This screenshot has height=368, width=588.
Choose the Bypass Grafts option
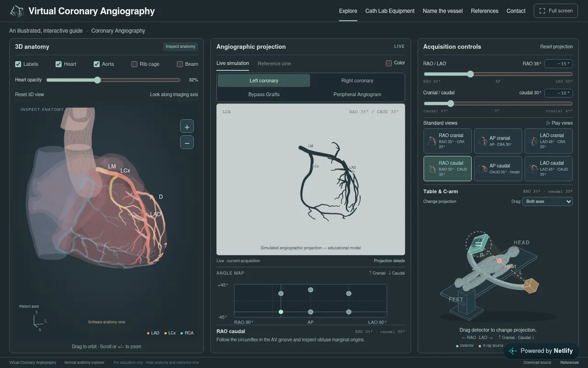click(x=264, y=94)
